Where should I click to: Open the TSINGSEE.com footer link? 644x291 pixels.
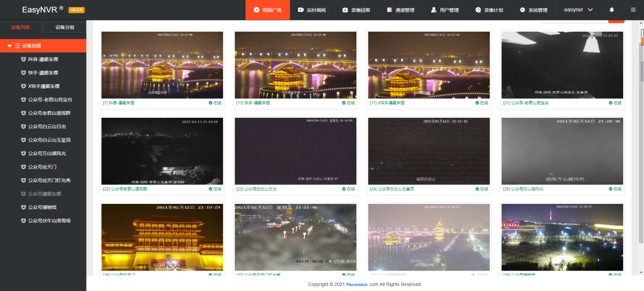click(x=362, y=284)
